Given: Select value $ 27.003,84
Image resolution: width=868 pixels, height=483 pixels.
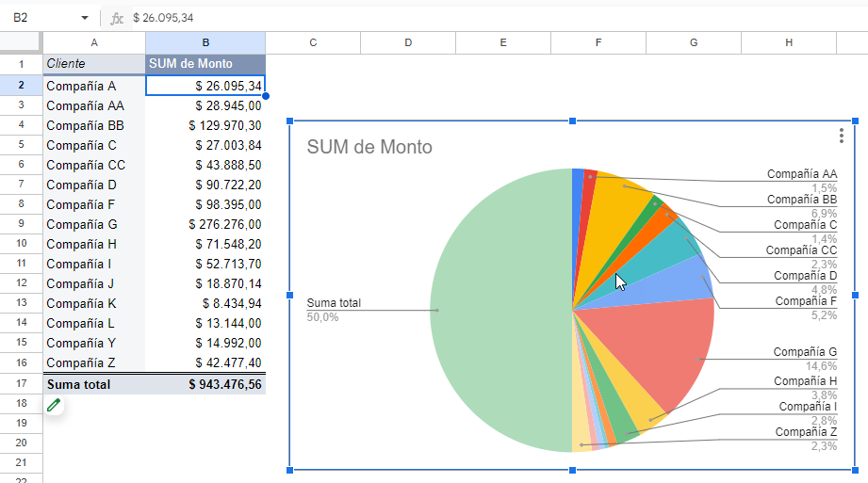Looking at the screenshot, I should click(x=205, y=145).
